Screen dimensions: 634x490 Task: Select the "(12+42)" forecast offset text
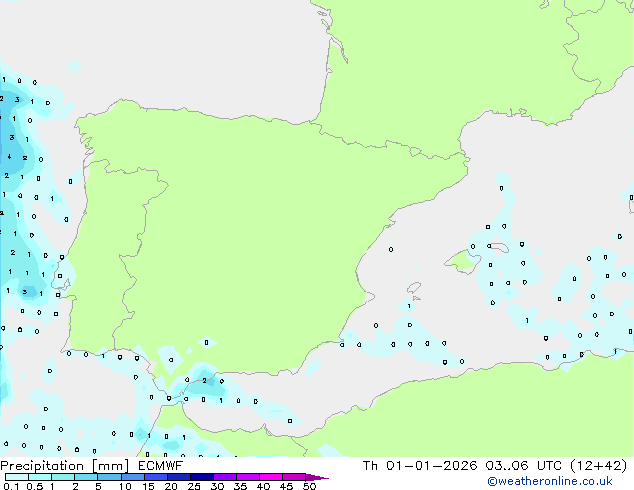[598, 466]
